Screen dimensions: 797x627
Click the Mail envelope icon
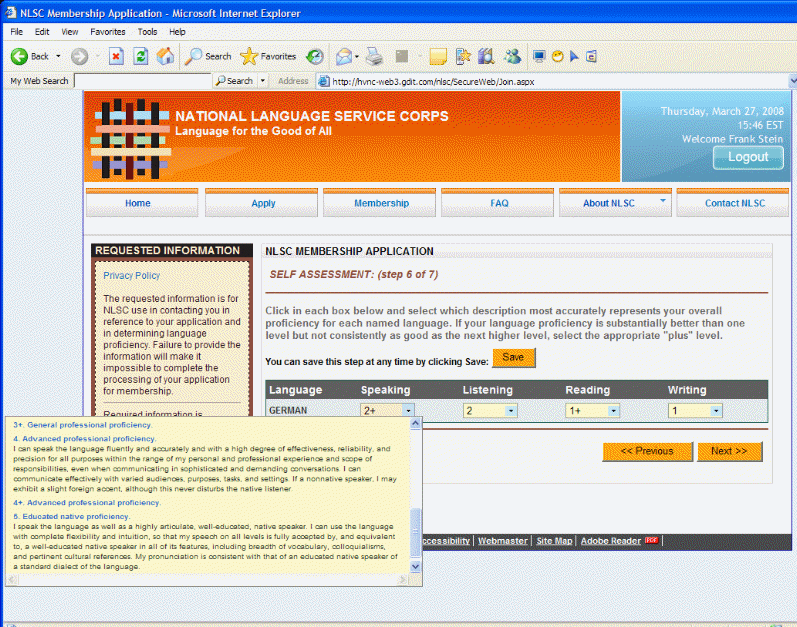(344, 56)
